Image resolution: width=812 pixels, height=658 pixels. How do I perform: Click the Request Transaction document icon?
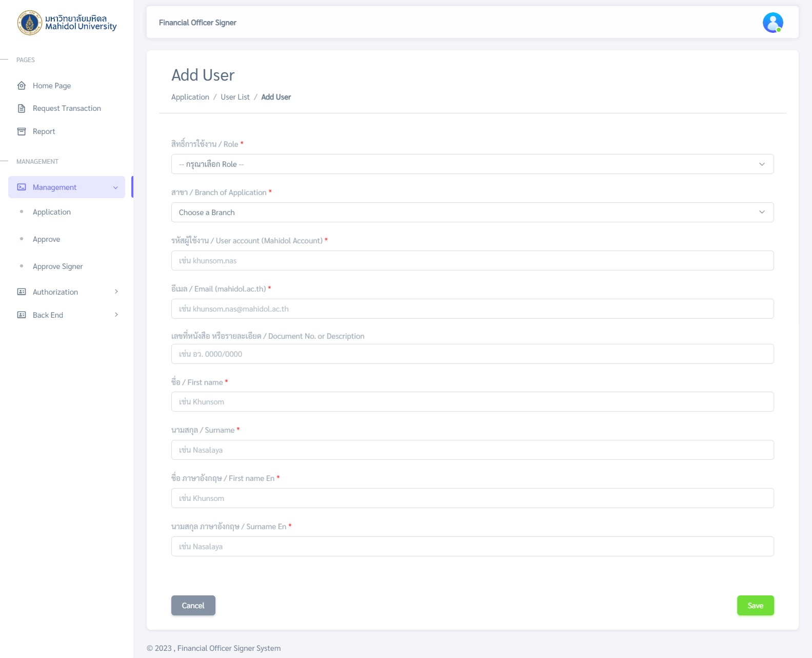(22, 108)
